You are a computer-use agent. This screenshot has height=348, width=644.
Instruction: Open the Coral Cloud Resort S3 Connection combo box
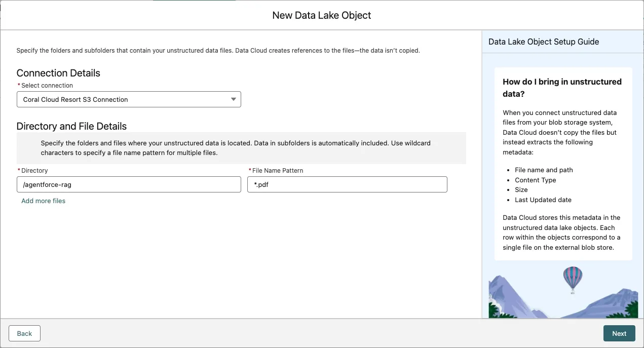pyautogui.click(x=129, y=99)
